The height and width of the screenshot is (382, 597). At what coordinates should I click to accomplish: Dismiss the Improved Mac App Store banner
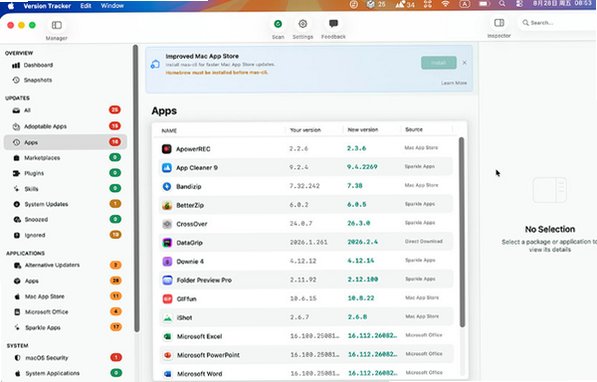[x=465, y=62]
